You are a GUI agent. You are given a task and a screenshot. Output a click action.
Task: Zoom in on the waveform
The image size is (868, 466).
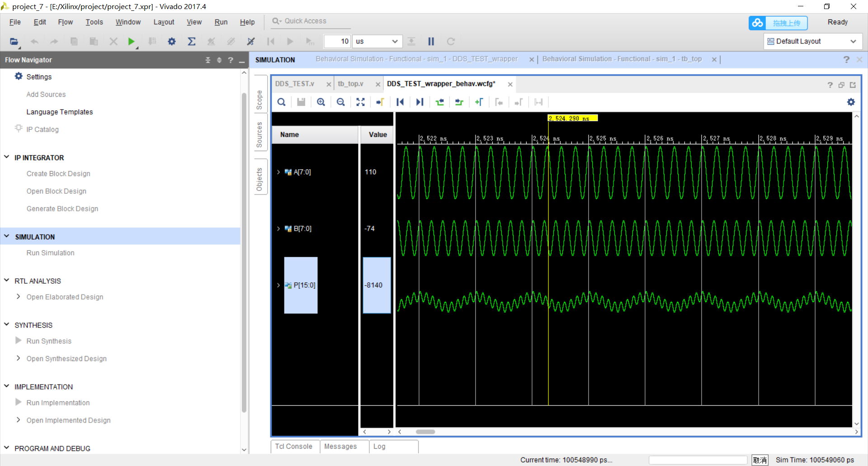[x=321, y=102]
